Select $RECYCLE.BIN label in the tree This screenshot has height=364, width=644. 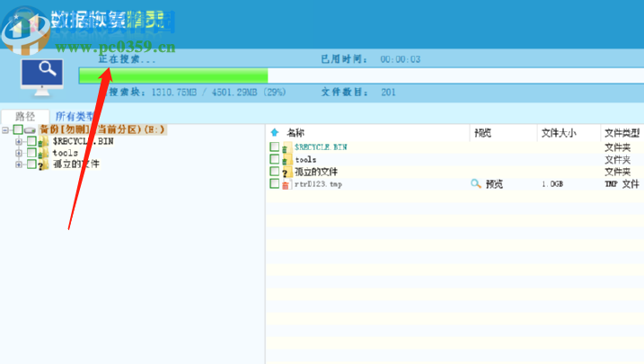tap(83, 141)
